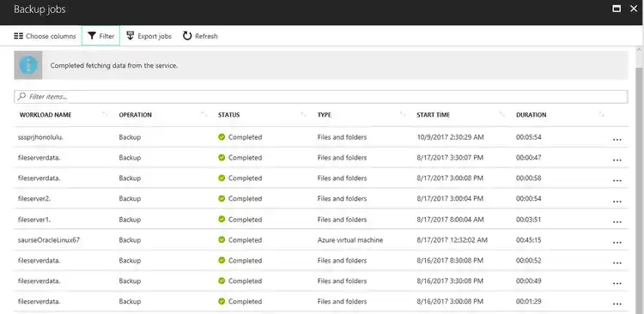Sort by the WORKLOAD NAME column
The height and width of the screenshot is (314, 644).
[46, 115]
